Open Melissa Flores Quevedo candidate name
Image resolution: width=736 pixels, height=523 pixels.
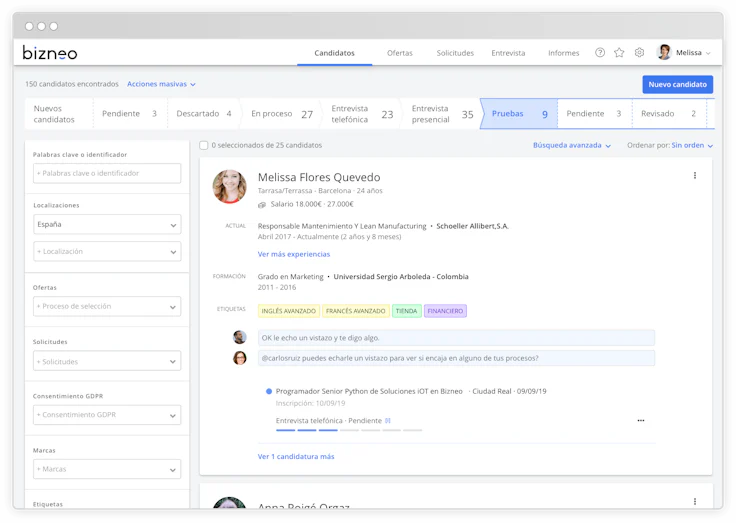[x=319, y=177]
